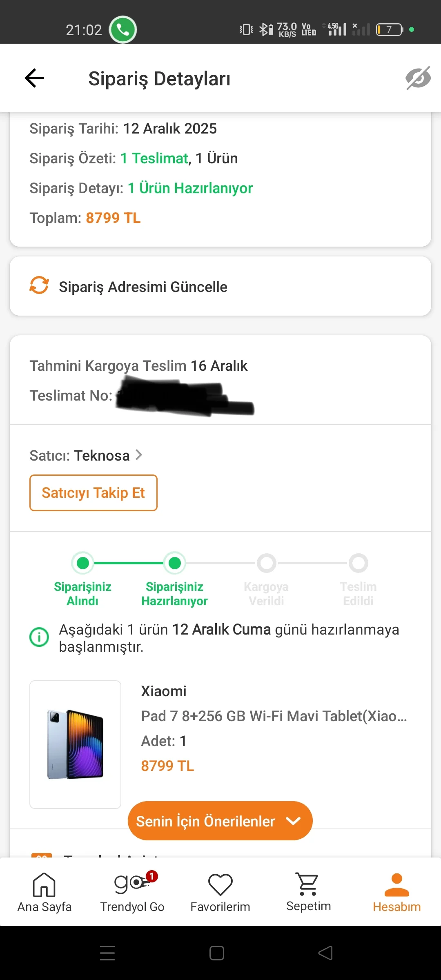Viewport: 441px width, 980px height.
Task: Open Sipariş Adresimi Güncelle option
Action: pos(143,287)
